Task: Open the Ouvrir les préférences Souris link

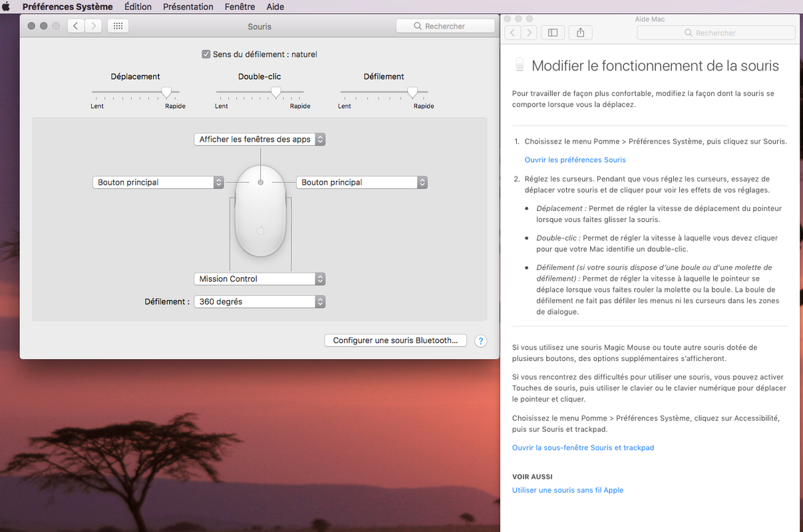Action: pyautogui.click(x=575, y=160)
